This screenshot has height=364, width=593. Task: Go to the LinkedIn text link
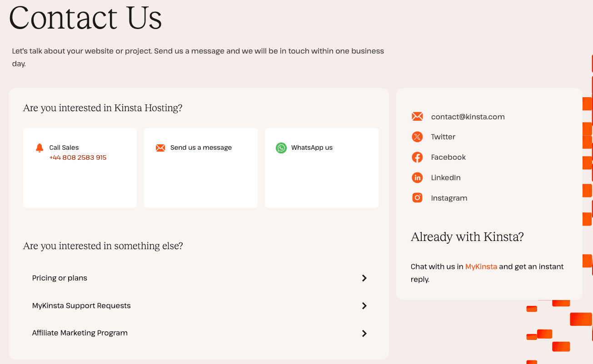coord(446,178)
